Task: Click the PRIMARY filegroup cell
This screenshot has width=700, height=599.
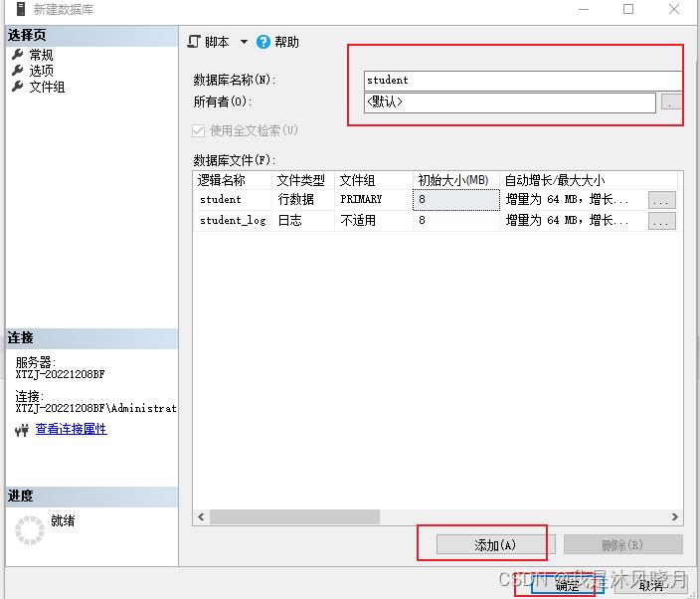Action: (374, 200)
